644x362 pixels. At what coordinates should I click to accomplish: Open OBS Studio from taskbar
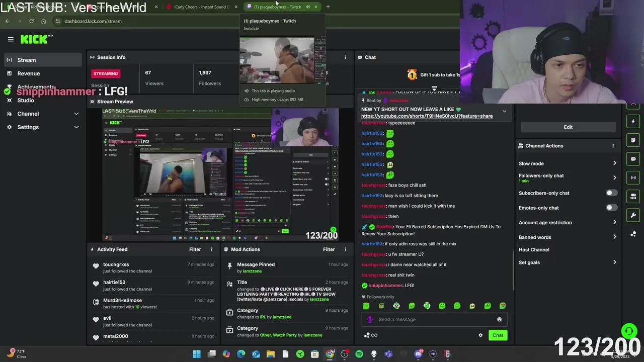[345, 354]
